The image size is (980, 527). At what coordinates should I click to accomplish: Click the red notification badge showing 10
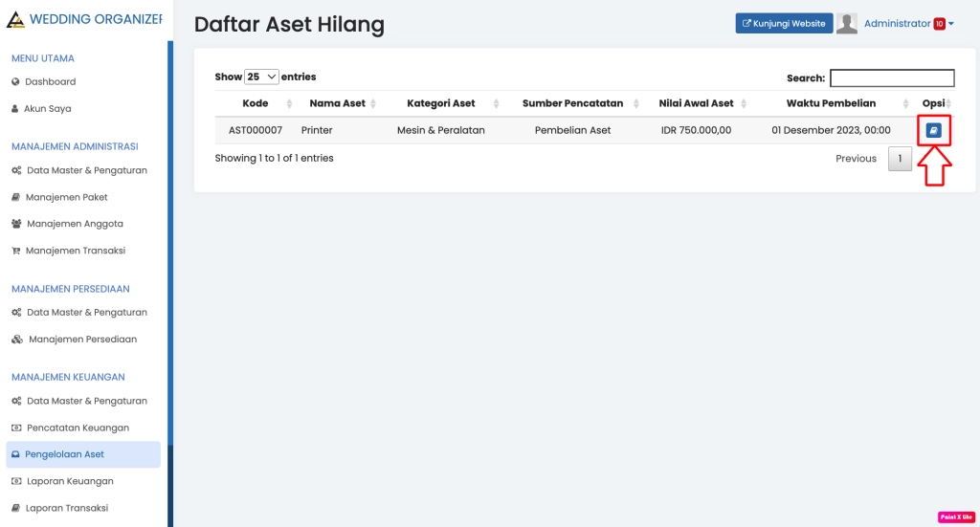tap(939, 24)
